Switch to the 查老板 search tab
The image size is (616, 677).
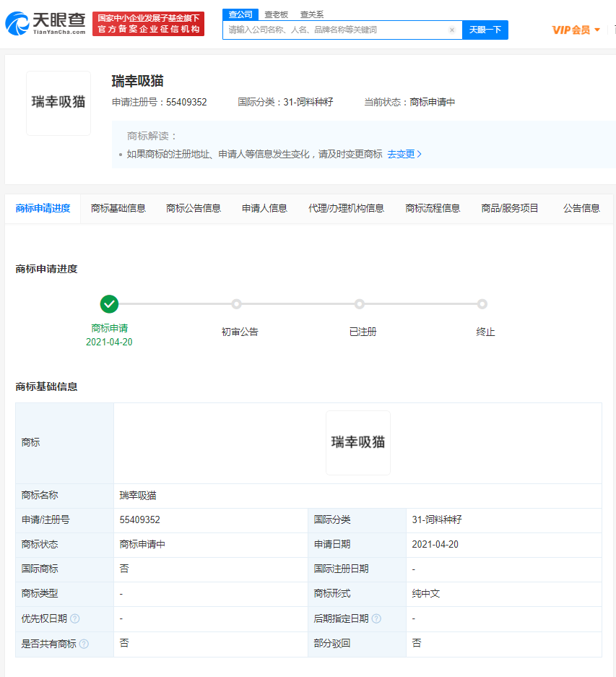click(276, 14)
